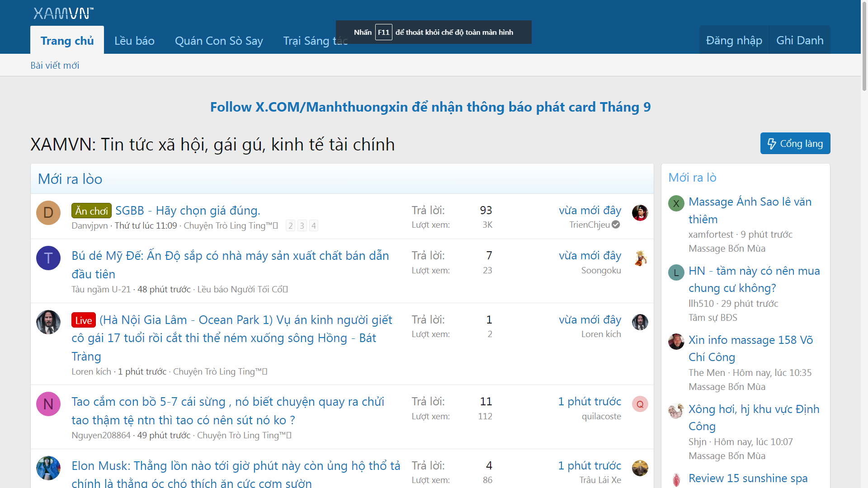Click the Ăn chơi thread prefix label
Screen dimensions: 868x488
(91, 211)
